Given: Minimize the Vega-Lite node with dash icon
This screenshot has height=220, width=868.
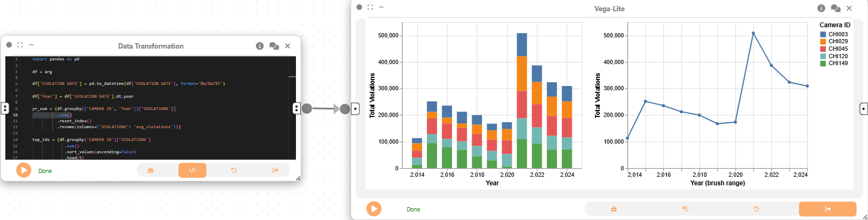Looking at the screenshot, I should click(x=381, y=7).
